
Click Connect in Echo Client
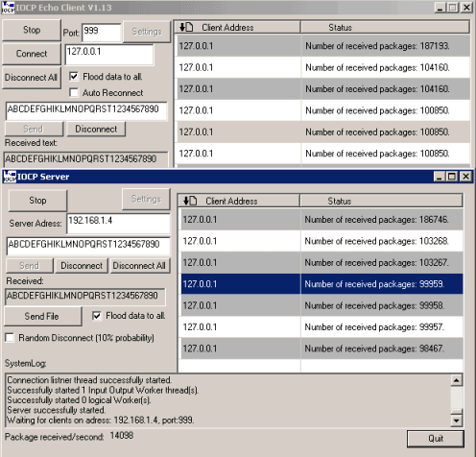coord(32,54)
